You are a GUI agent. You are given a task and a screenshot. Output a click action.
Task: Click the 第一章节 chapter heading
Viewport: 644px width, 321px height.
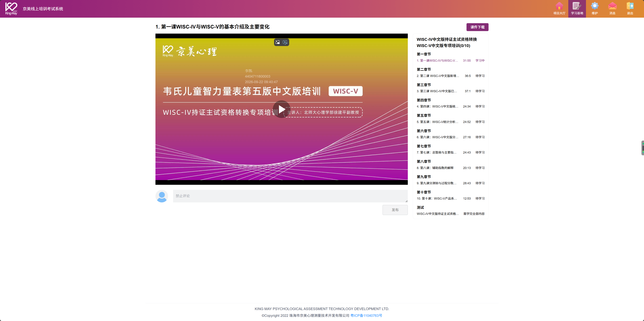coord(424,54)
